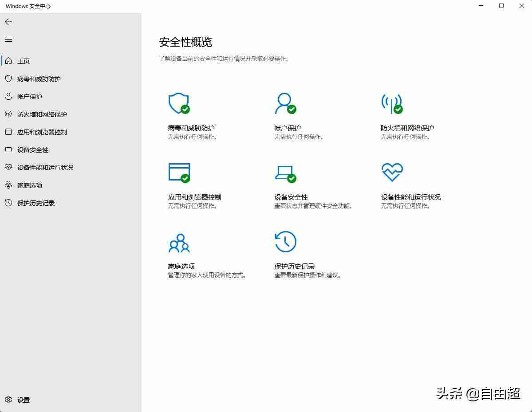Open 设备性能和运行状况 sidebar item
Viewport: 532px width, 412px height.
click(x=45, y=168)
